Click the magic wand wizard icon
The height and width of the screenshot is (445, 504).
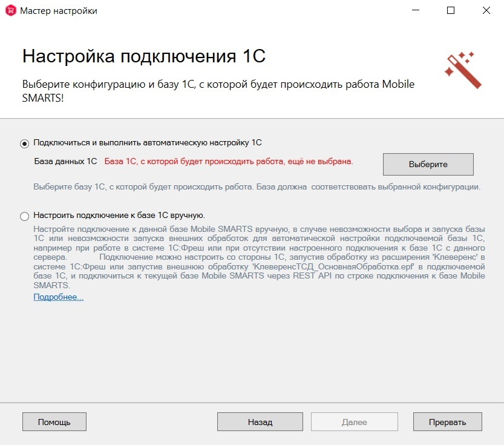pos(463,70)
